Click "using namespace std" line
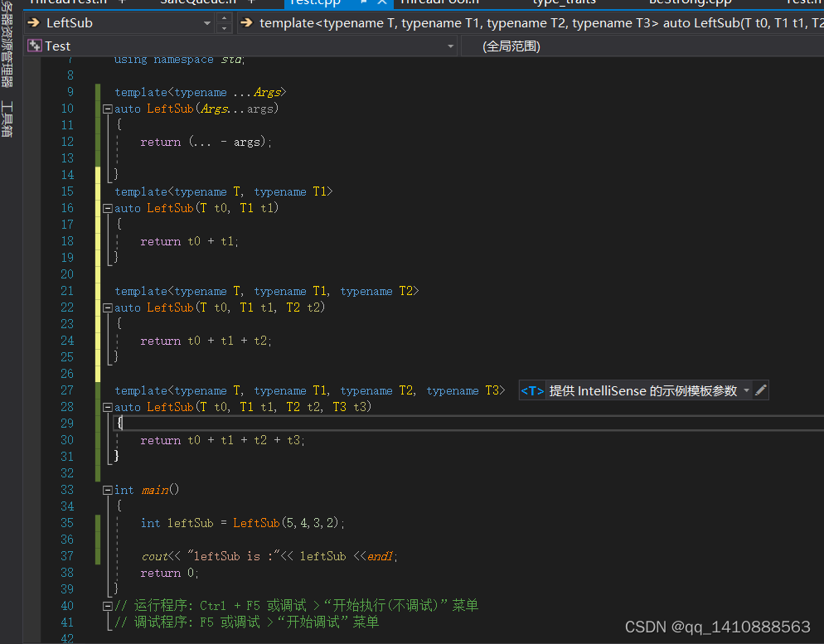This screenshot has width=824, height=644. coord(179,60)
